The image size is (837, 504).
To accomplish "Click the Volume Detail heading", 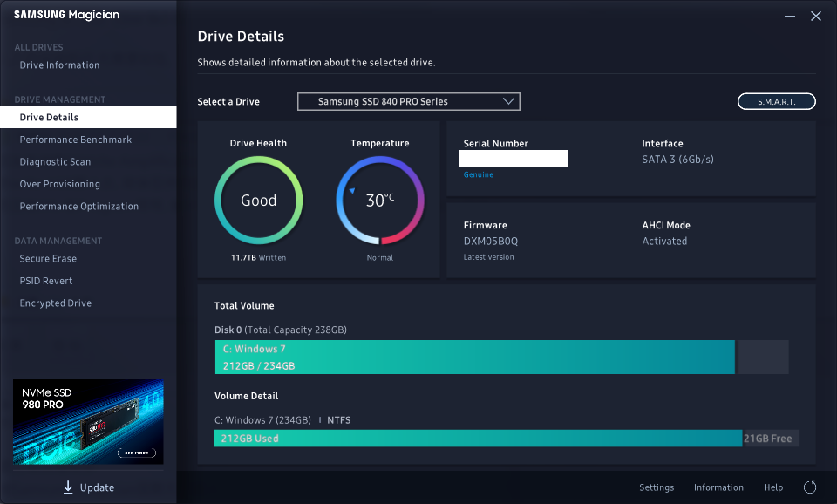I will click(246, 396).
